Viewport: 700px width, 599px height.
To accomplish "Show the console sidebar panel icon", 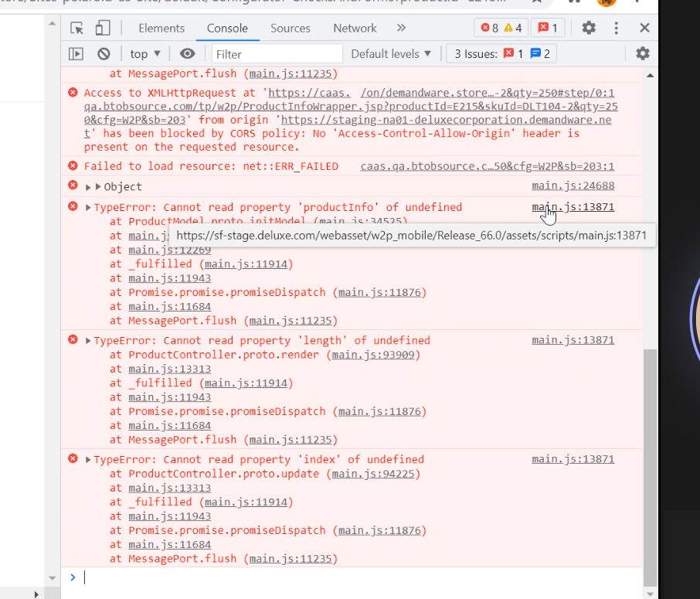I will (x=76, y=54).
